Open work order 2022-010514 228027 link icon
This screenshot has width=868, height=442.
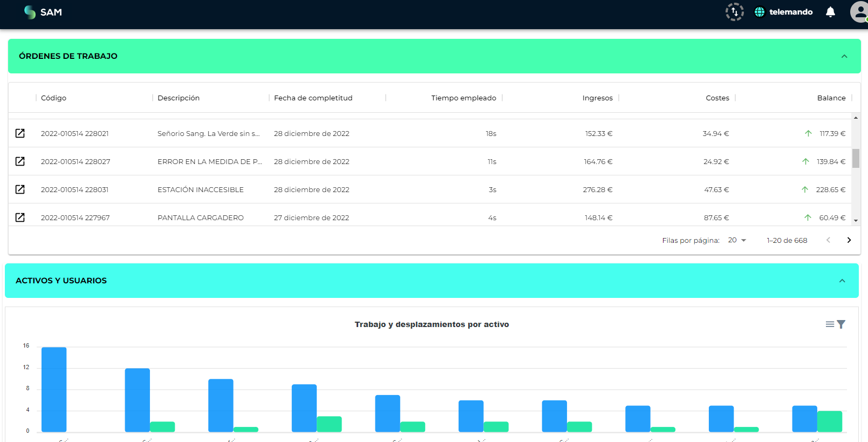click(20, 161)
